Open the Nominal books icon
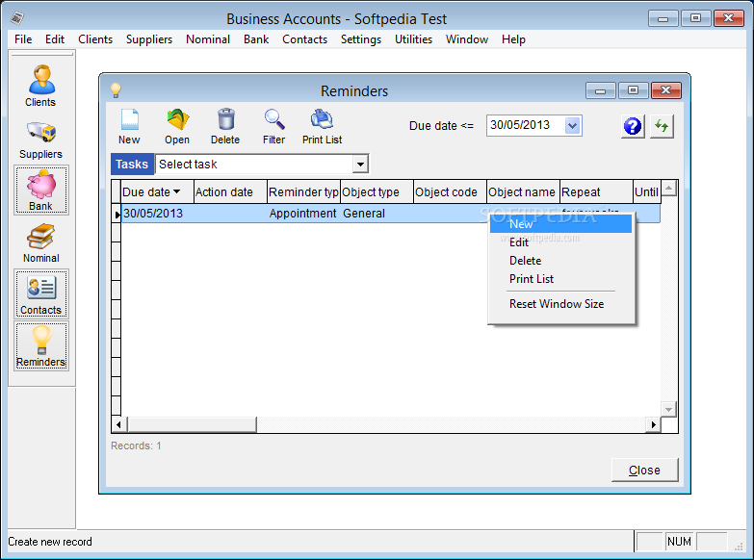This screenshot has width=754, height=560. [x=40, y=242]
